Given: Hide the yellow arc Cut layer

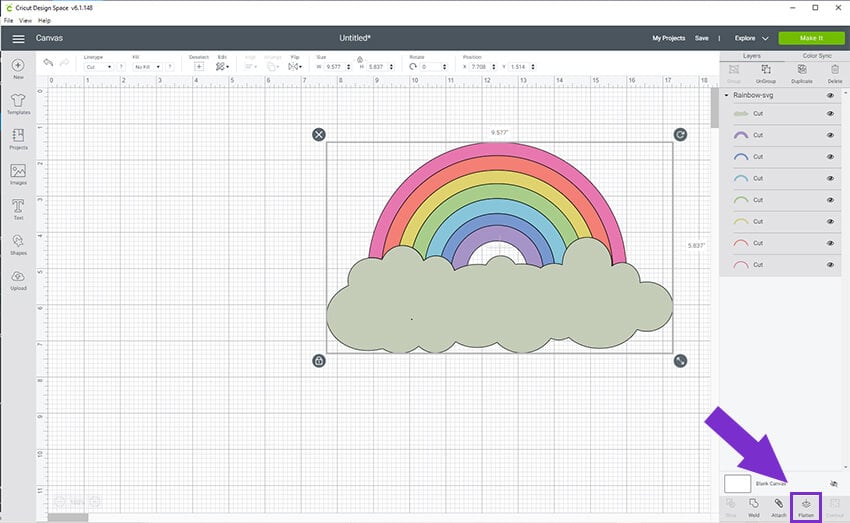Looking at the screenshot, I should 830,222.
